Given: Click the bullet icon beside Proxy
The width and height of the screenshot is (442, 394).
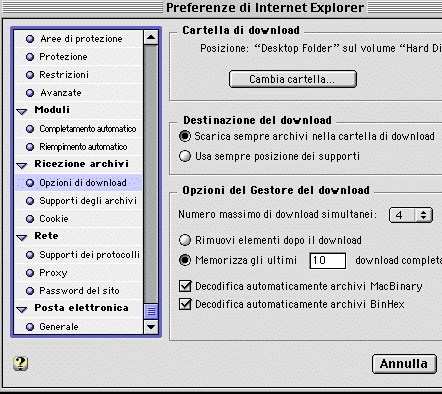Looking at the screenshot, I should click(x=30, y=273).
